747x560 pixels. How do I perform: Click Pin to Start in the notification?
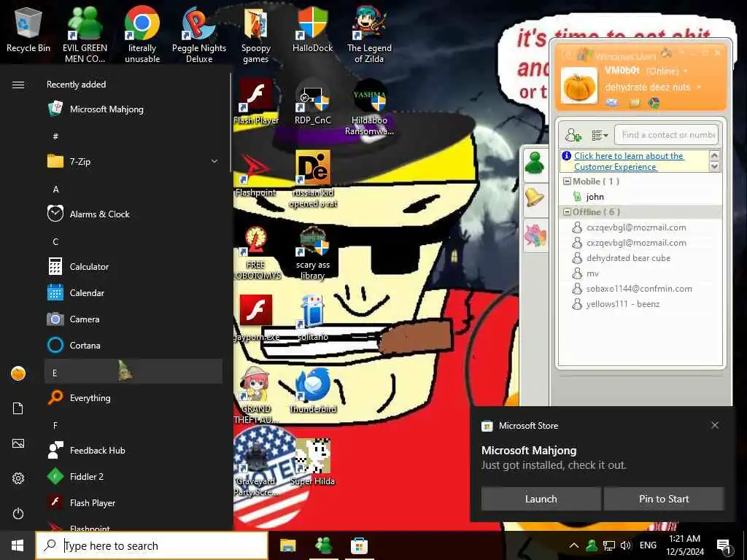click(664, 499)
